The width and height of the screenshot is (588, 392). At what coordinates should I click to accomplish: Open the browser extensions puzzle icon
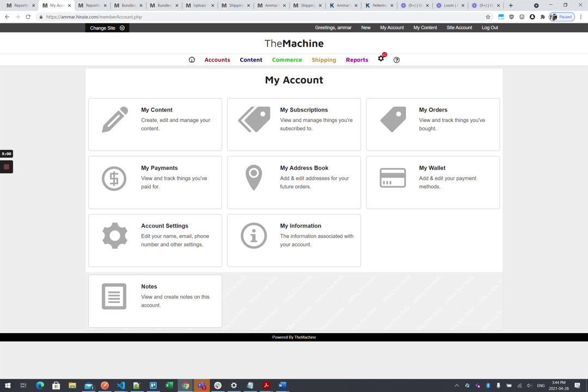tap(543, 17)
